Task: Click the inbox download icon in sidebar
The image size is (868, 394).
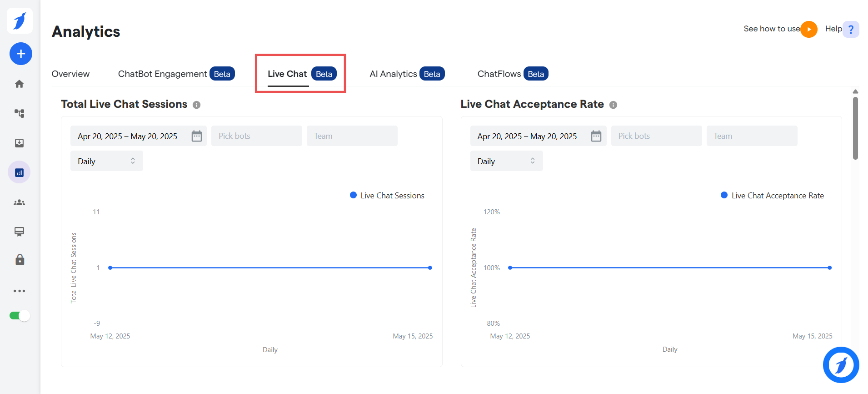Action: [x=19, y=143]
